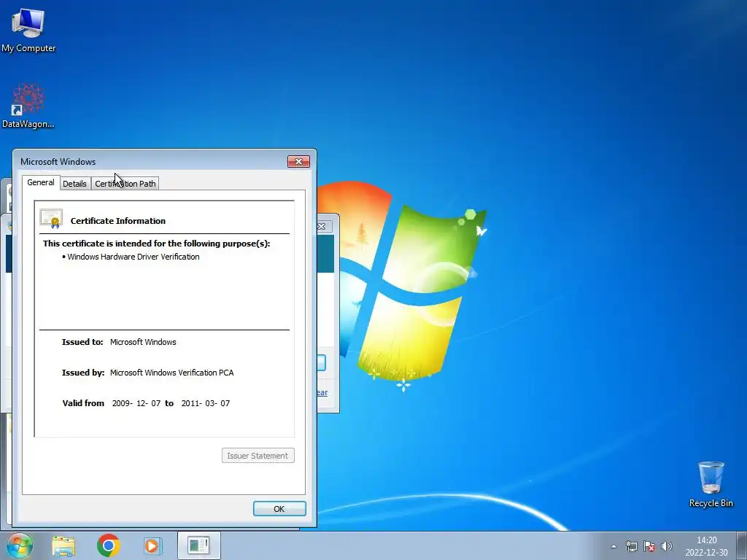Launch Windows Explorer from taskbar
747x560 pixels.
coord(63,545)
